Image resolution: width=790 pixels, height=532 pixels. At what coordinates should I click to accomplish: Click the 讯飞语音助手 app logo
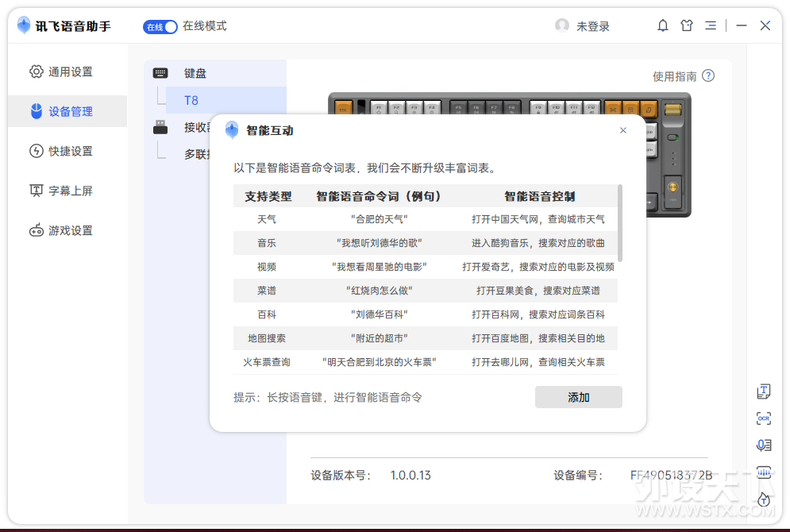[x=24, y=25]
